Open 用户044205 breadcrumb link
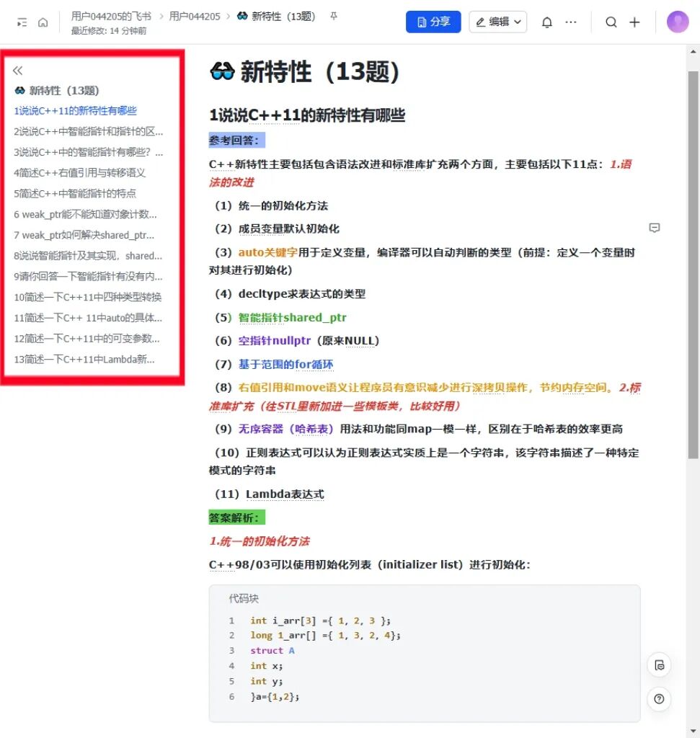Viewport: 700px width, 738px height. (x=195, y=17)
